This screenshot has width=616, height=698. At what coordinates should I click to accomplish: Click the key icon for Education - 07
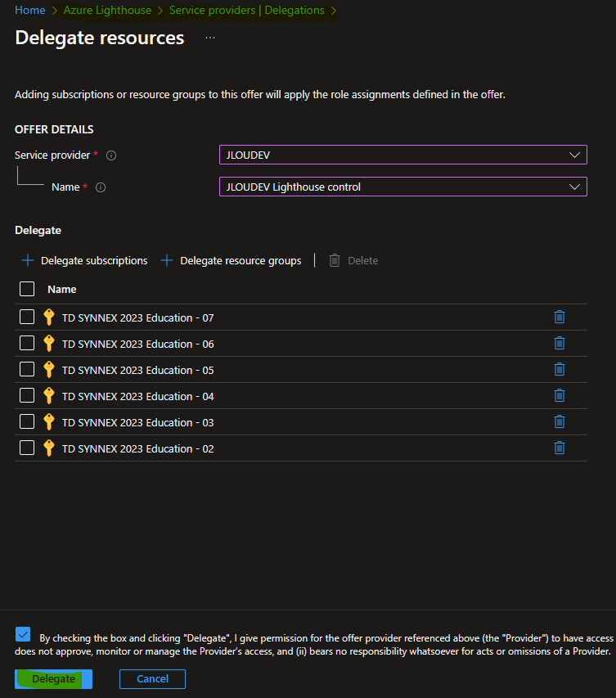click(x=49, y=317)
